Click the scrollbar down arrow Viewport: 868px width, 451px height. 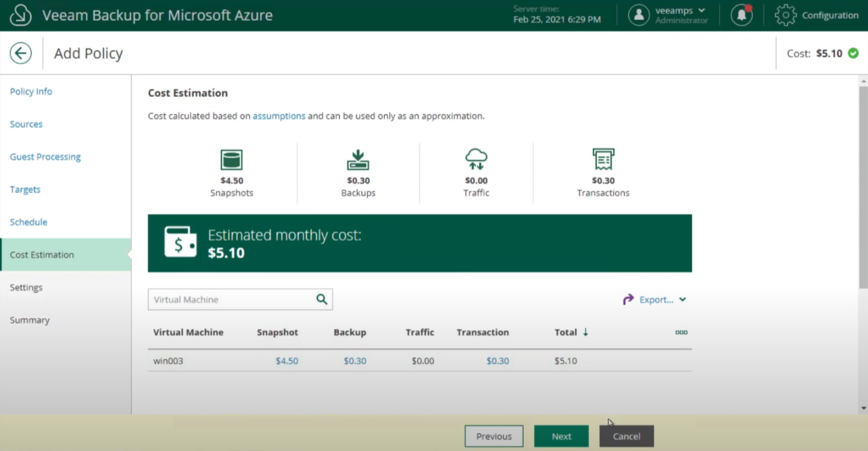[x=863, y=409]
